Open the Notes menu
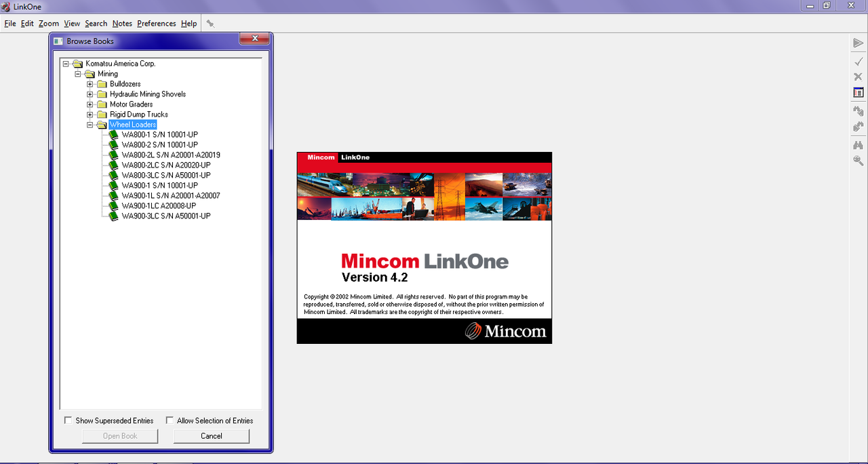Image resolution: width=868 pixels, height=464 pixels. tap(122, 24)
